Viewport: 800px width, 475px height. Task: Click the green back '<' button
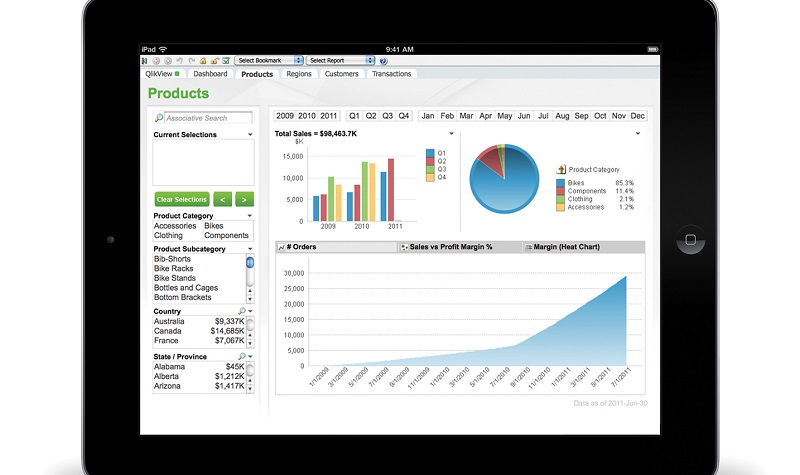coord(222,199)
